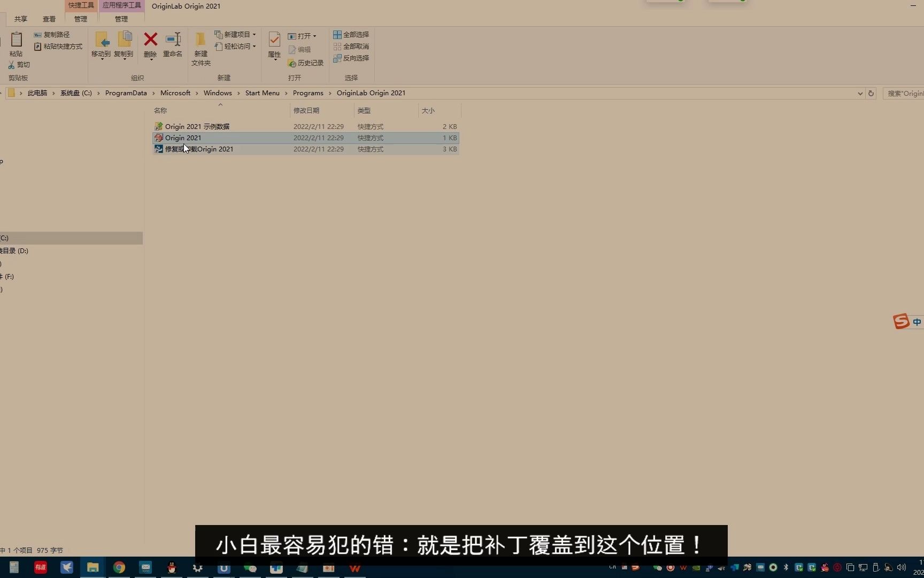924x578 pixels.
Task: Click the Windows breadcrumb segment
Action: [x=218, y=93]
